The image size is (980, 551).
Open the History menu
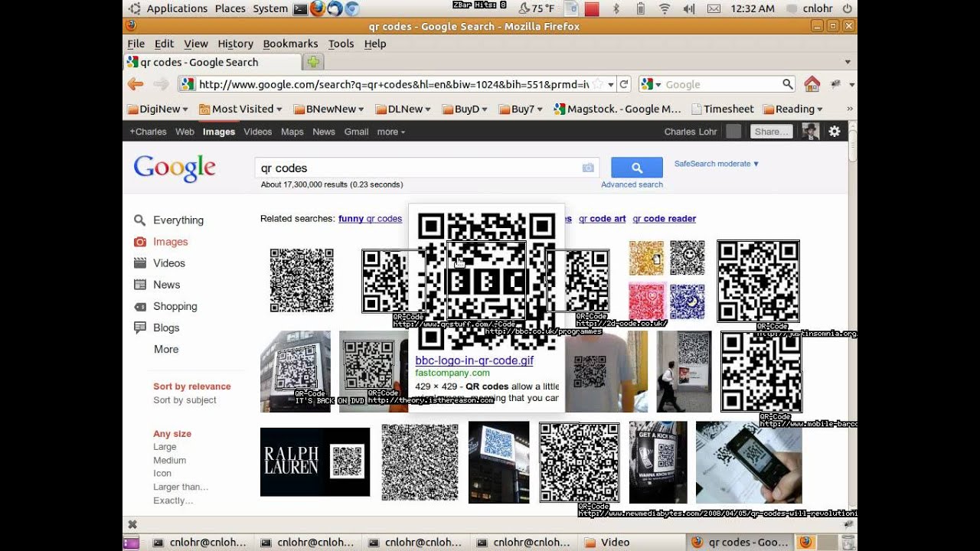coord(235,44)
